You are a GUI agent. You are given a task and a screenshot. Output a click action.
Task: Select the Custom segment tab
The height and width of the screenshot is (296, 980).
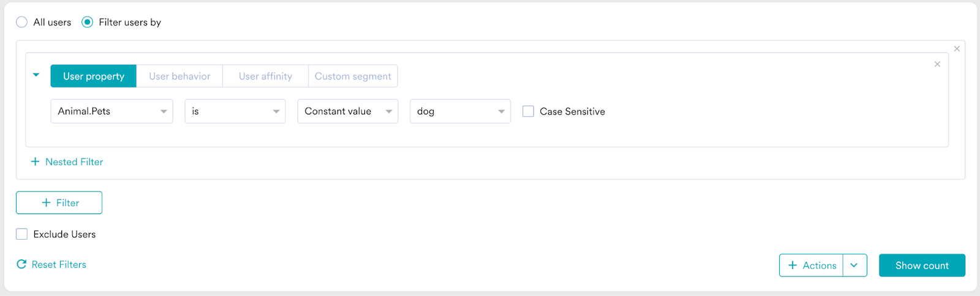pos(353,76)
